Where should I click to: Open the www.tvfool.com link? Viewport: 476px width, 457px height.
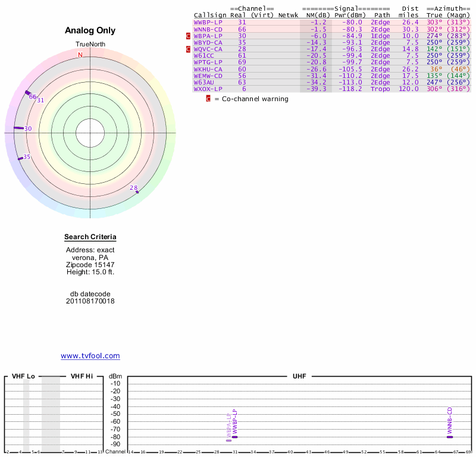click(x=90, y=356)
